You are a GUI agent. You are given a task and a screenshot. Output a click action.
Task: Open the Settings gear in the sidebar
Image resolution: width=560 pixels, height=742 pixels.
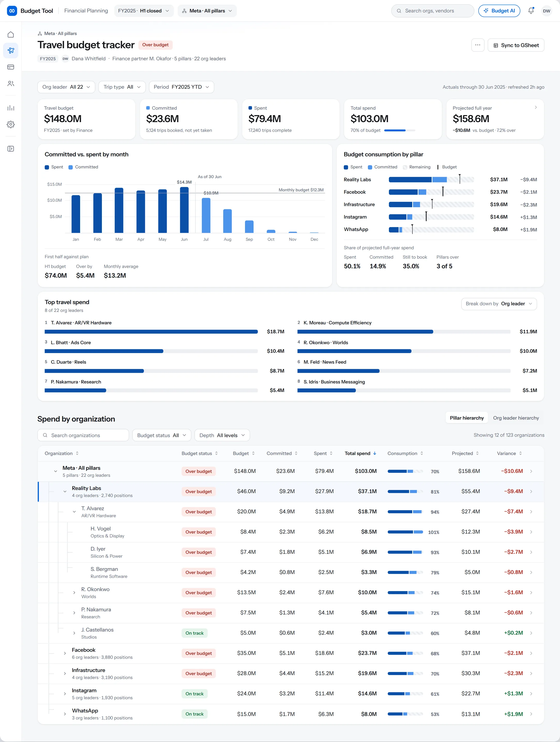coord(11,124)
